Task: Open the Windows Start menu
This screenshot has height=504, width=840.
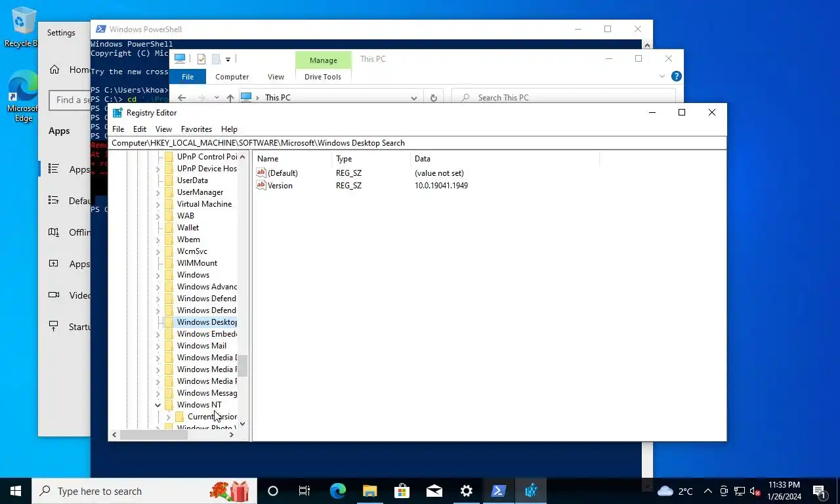Action: 16,491
